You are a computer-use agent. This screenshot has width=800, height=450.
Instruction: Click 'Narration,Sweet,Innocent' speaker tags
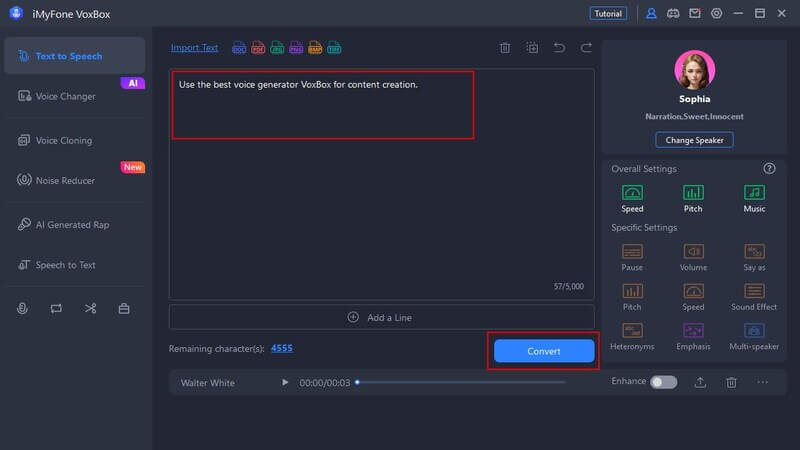(x=694, y=116)
